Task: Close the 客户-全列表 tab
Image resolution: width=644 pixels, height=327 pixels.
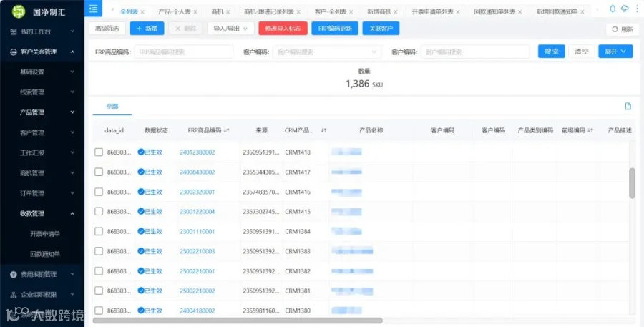Action: [351, 12]
